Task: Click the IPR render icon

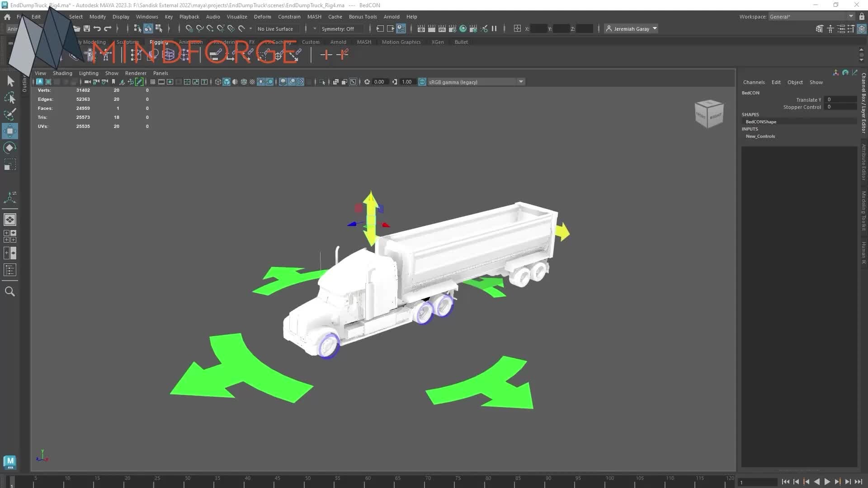Action: pos(442,28)
